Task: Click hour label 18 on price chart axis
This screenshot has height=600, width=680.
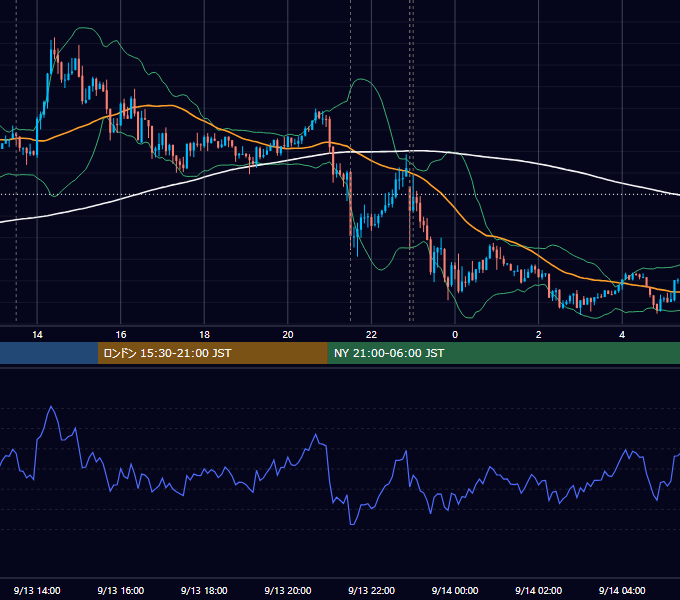Action: 204,335
